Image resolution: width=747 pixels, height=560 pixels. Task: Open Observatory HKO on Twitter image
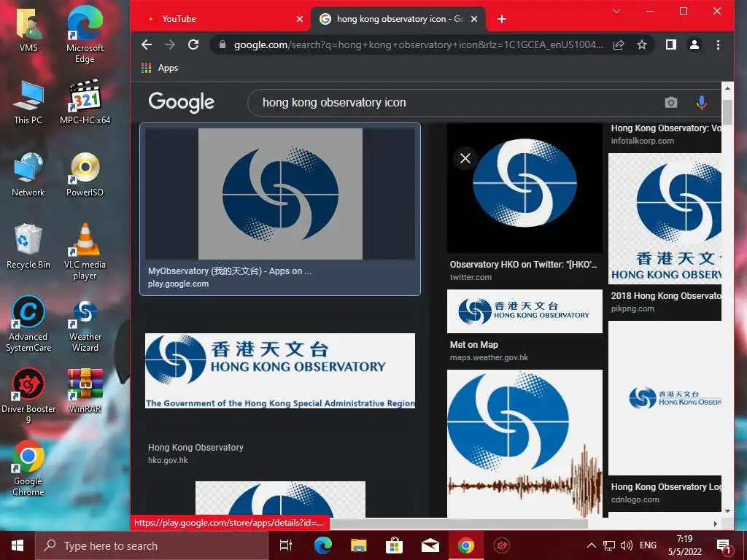pos(525,187)
